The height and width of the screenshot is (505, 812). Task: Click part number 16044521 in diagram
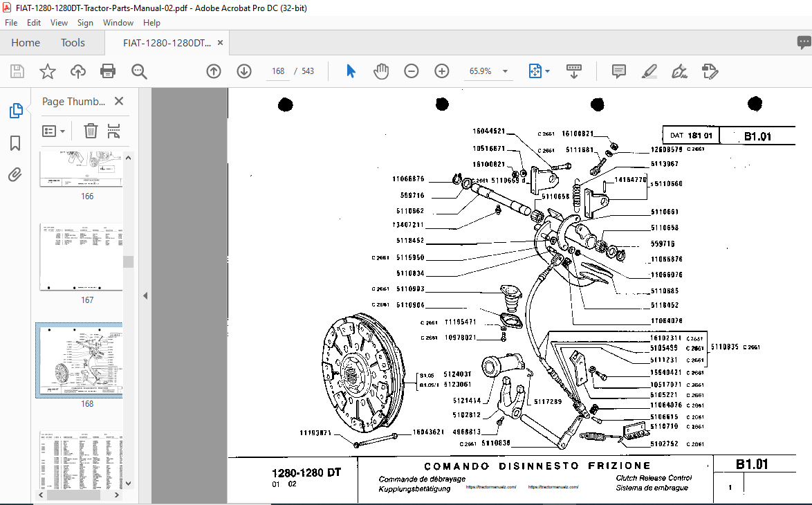(488, 131)
